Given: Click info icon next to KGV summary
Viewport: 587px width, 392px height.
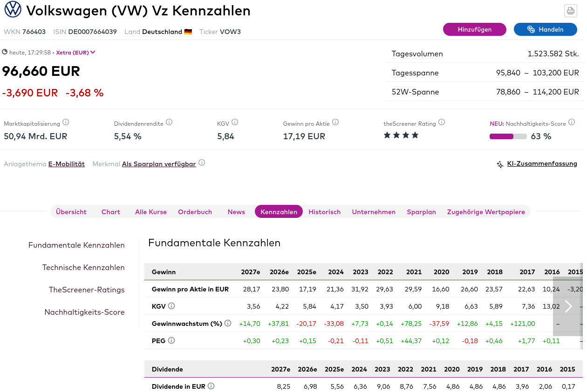Looking at the screenshot, I should [235, 122].
